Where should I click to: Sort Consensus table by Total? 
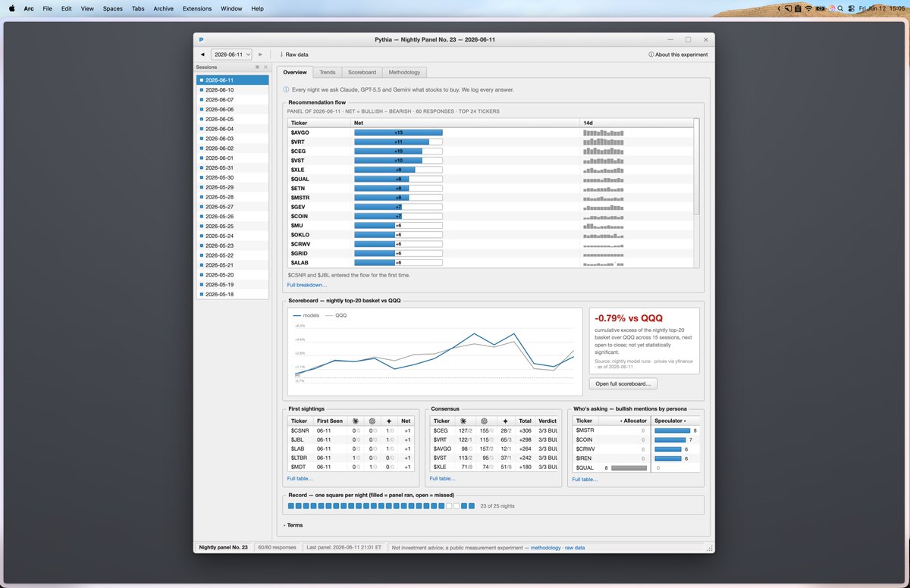coord(525,421)
